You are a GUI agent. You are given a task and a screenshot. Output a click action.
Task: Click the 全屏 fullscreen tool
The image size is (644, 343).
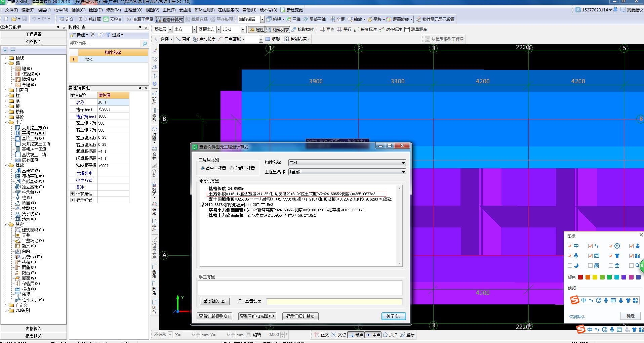point(338,19)
